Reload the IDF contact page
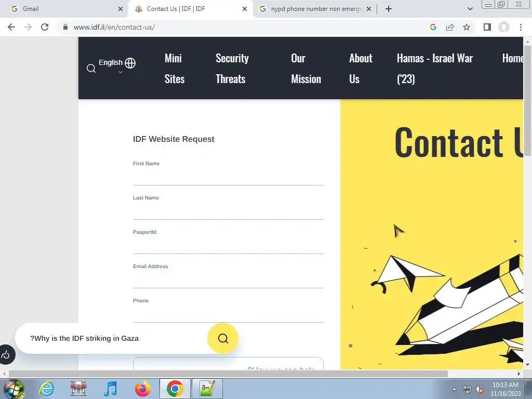The height and width of the screenshot is (399, 532). (45, 27)
